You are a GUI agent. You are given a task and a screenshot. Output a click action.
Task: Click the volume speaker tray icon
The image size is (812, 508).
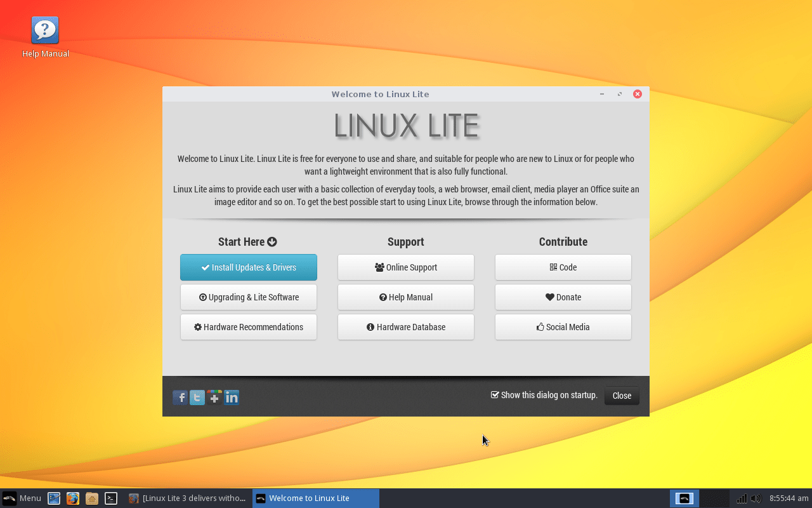click(x=756, y=498)
